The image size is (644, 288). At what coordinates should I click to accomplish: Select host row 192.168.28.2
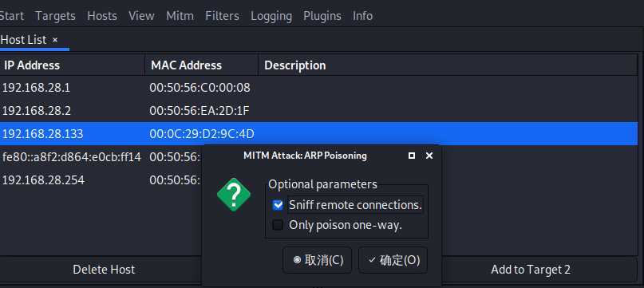(318, 111)
